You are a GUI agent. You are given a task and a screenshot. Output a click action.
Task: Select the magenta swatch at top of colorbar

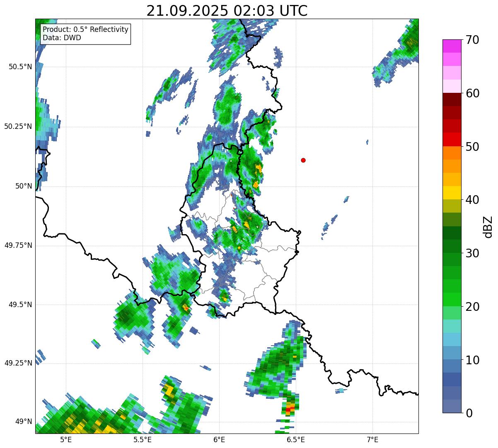[452, 46]
